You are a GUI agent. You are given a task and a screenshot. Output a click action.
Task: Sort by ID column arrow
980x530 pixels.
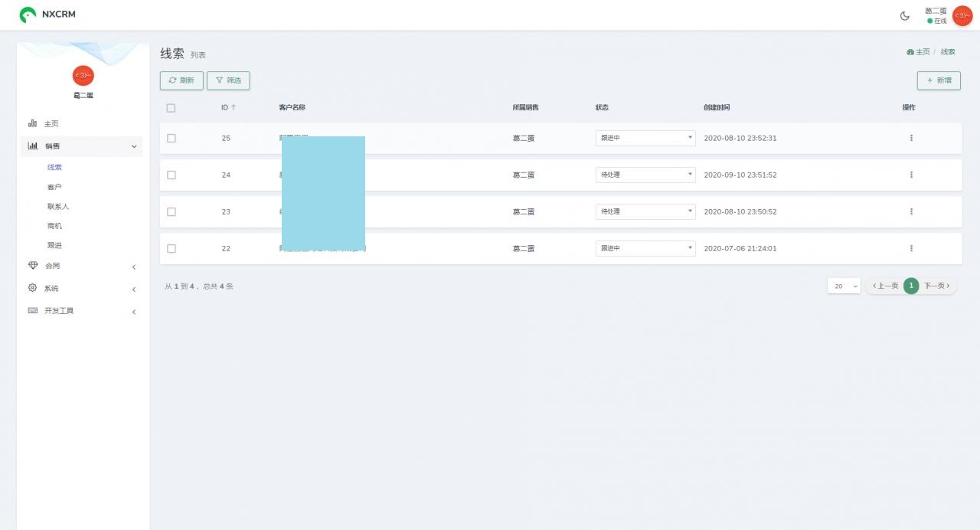coord(234,107)
